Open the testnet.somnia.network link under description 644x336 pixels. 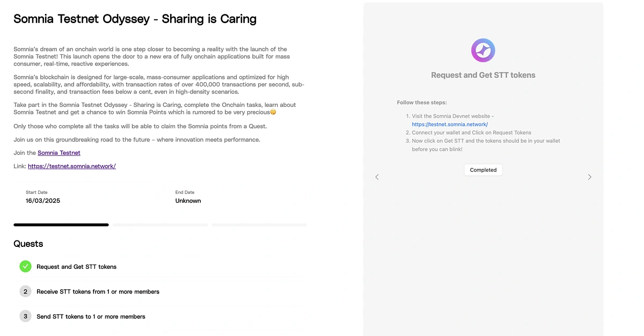coord(72,166)
